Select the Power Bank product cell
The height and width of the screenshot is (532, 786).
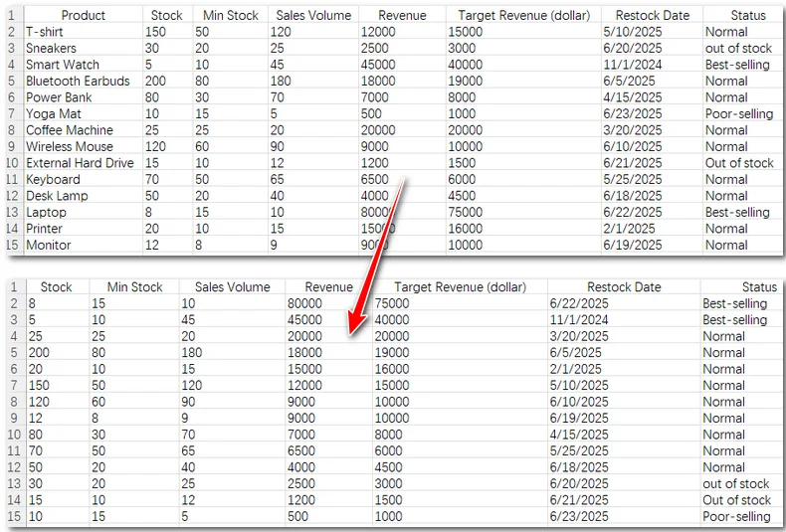coord(84,97)
